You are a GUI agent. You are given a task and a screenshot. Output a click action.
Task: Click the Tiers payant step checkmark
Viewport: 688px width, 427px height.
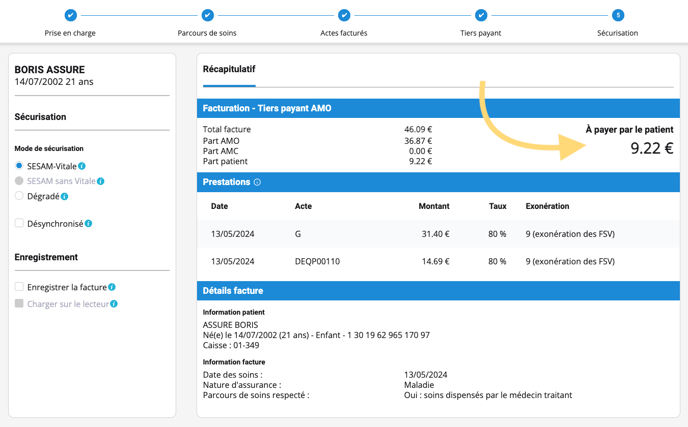(x=481, y=15)
